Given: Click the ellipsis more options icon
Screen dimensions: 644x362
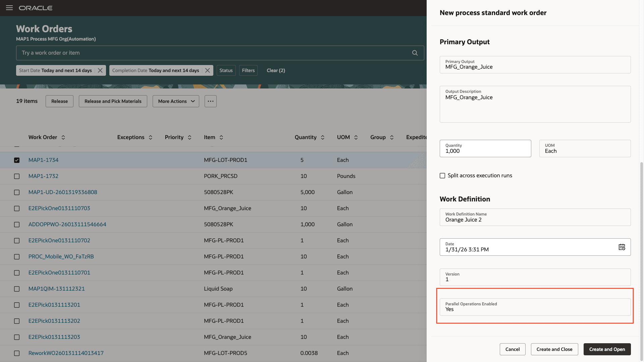Looking at the screenshot, I should 210,101.
